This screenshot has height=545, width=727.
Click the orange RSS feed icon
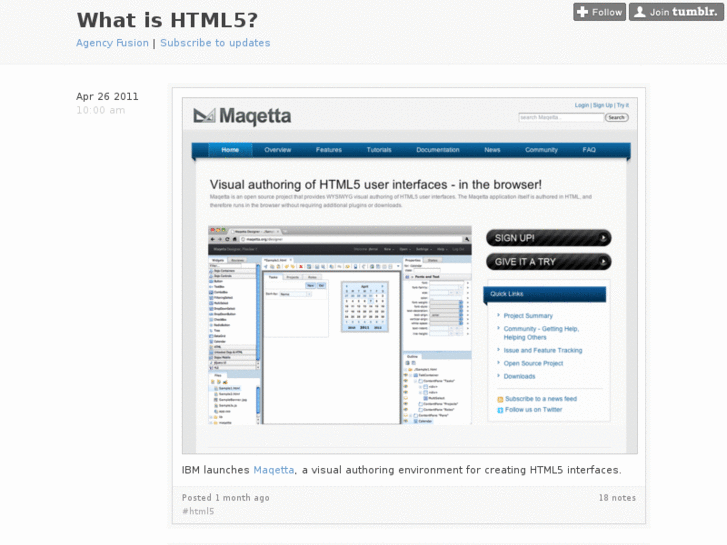500,399
